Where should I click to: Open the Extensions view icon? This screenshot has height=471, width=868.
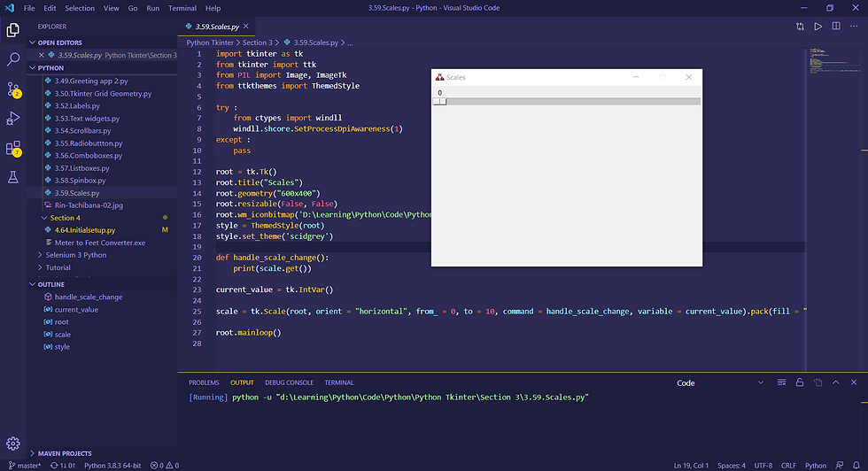pos(12,149)
